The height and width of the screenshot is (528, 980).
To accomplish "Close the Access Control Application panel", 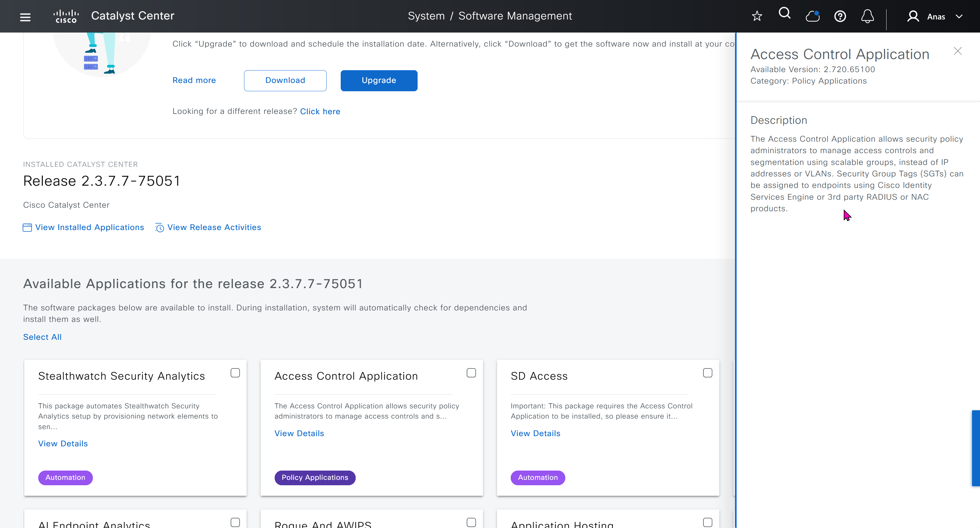I will click(958, 51).
